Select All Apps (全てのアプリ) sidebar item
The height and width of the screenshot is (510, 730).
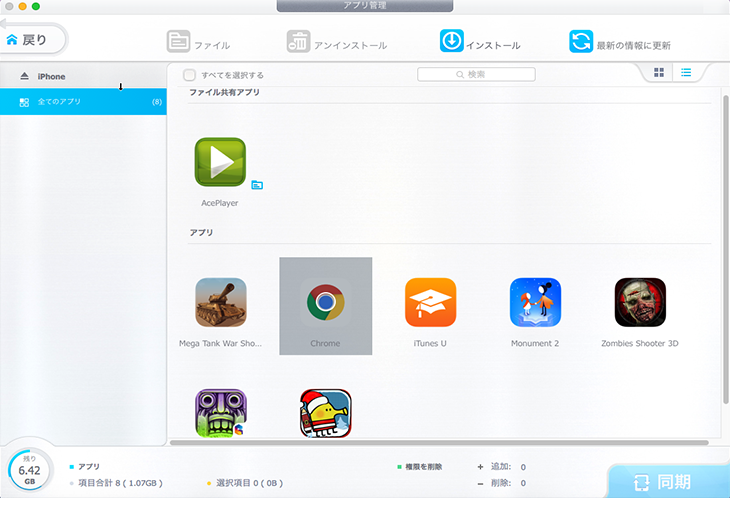[x=83, y=102]
